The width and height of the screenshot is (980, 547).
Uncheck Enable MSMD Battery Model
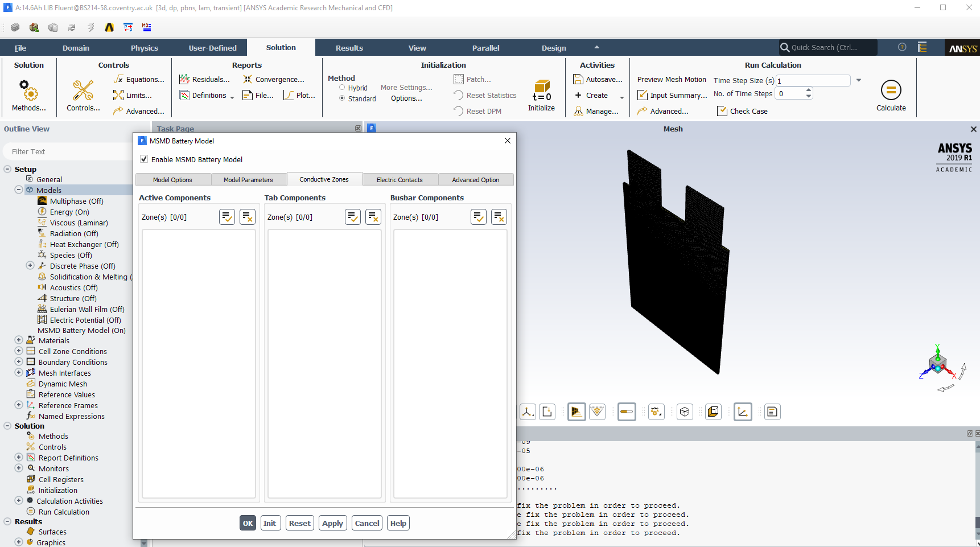click(x=144, y=159)
